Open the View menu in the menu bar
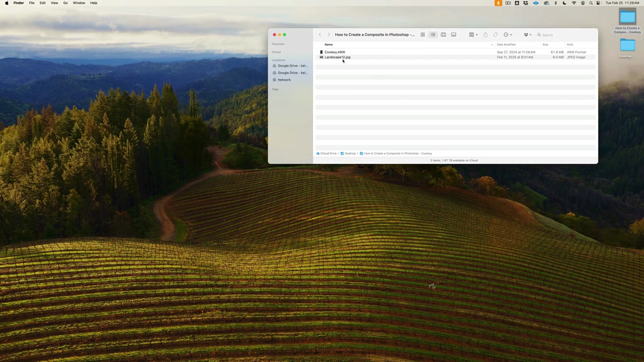This screenshot has height=362, width=644. [x=54, y=3]
